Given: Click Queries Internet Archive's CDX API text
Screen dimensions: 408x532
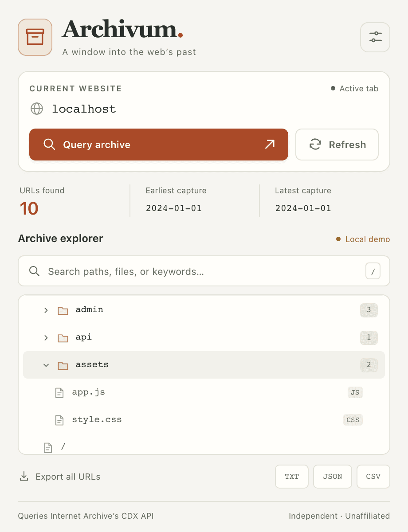Looking at the screenshot, I should pos(86,516).
